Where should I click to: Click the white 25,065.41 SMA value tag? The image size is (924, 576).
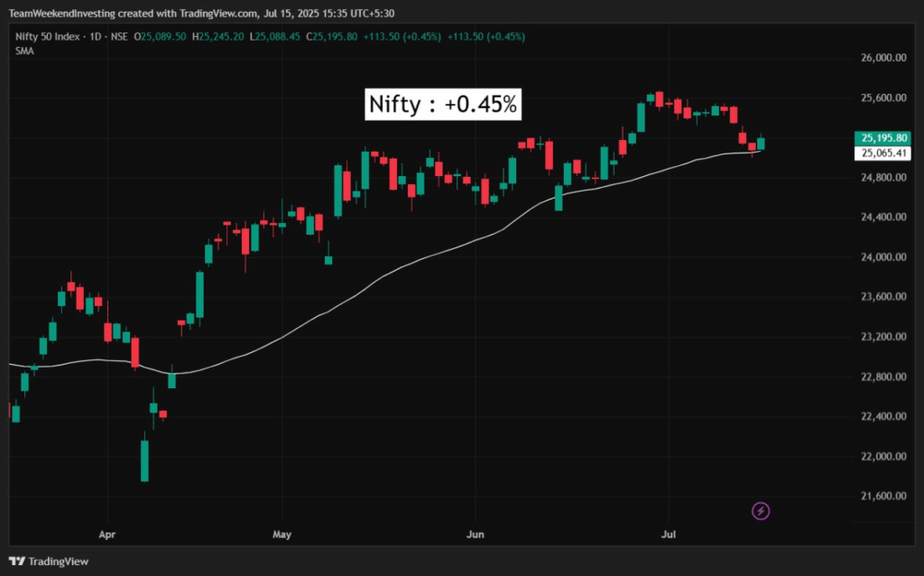point(882,153)
